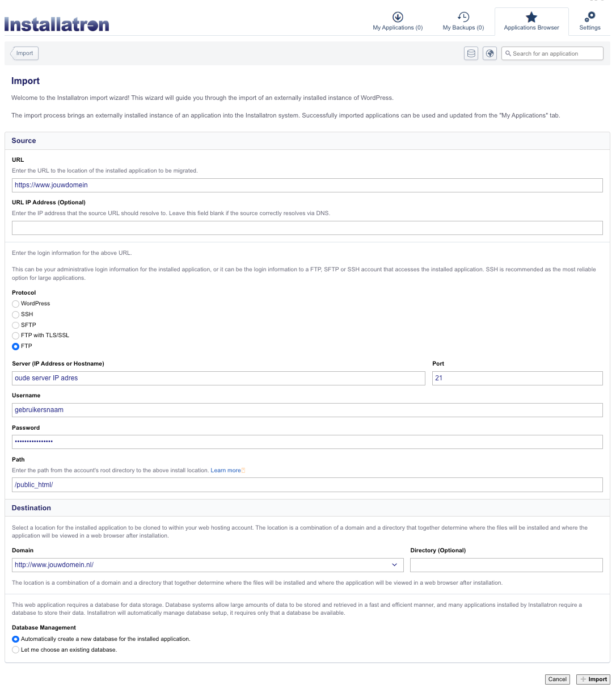The image size is (616, 688).
Task: Click the Cancel button
Action: (557, 679)
